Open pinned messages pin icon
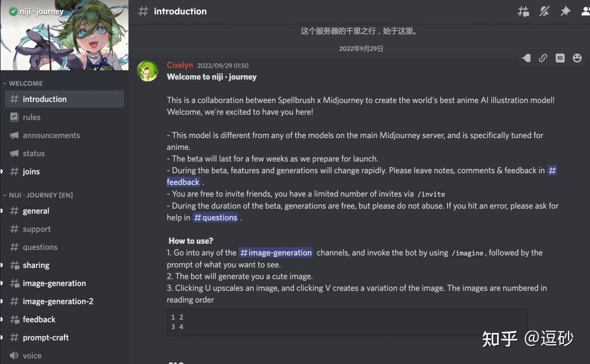Screen dimensions: 590x364 pos(565,11)
